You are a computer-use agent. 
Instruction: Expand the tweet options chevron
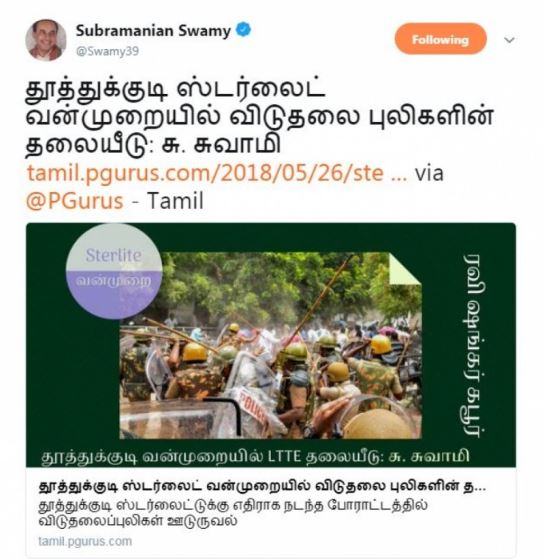pos(509,40)
